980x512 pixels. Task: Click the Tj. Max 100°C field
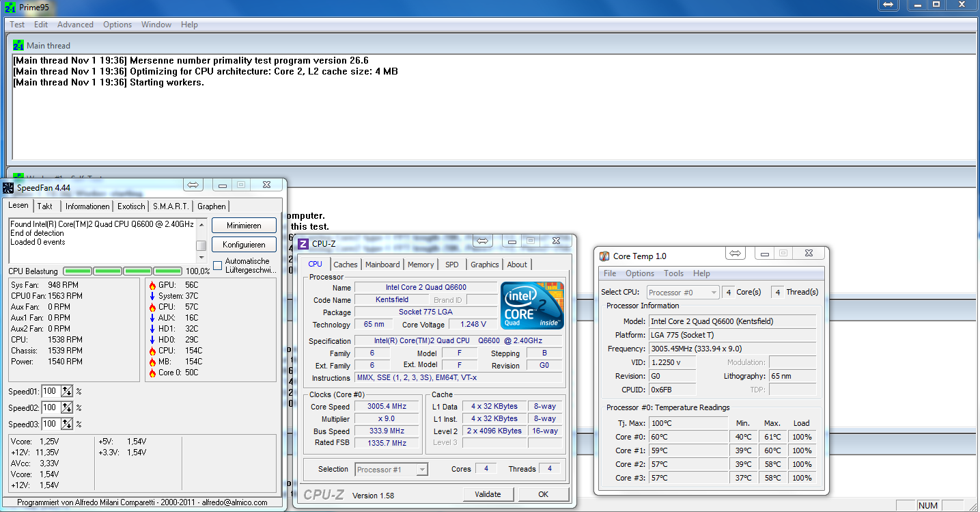point(688,423)
